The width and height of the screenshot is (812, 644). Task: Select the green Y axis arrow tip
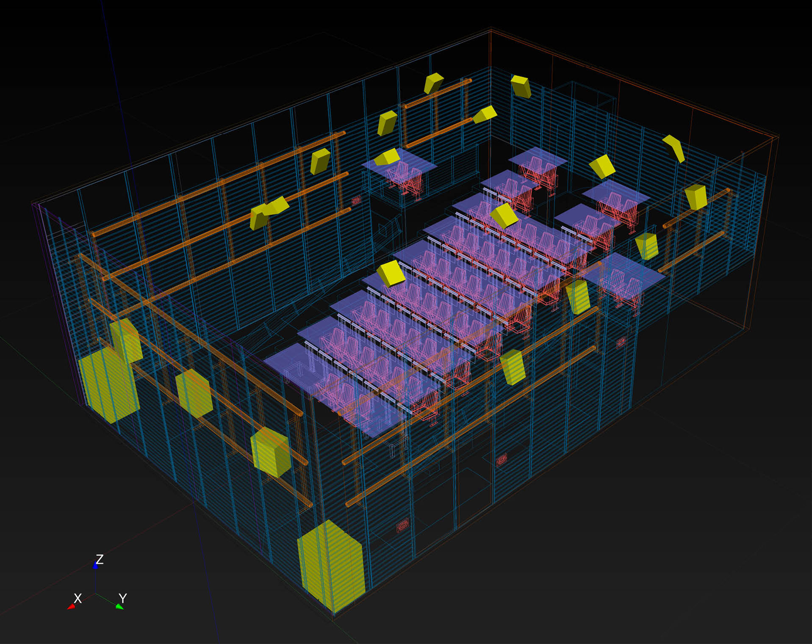pos(120,607)
